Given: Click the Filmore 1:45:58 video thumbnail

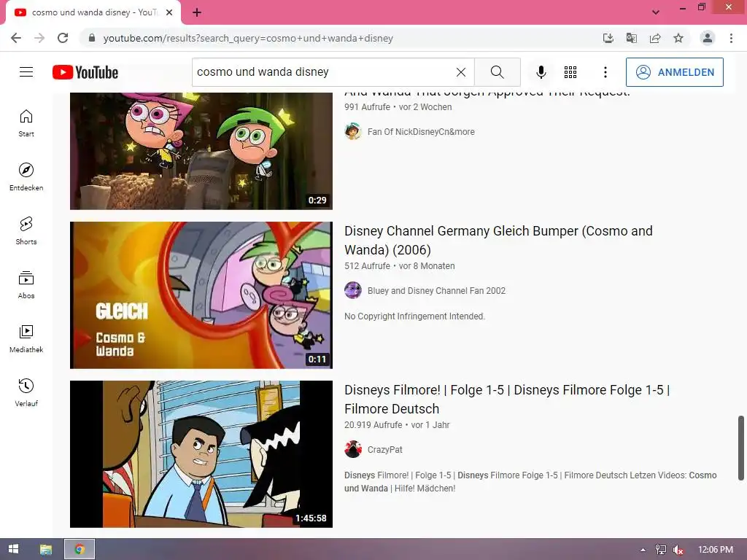Looking at the screenshot, I should coord(201,454).
